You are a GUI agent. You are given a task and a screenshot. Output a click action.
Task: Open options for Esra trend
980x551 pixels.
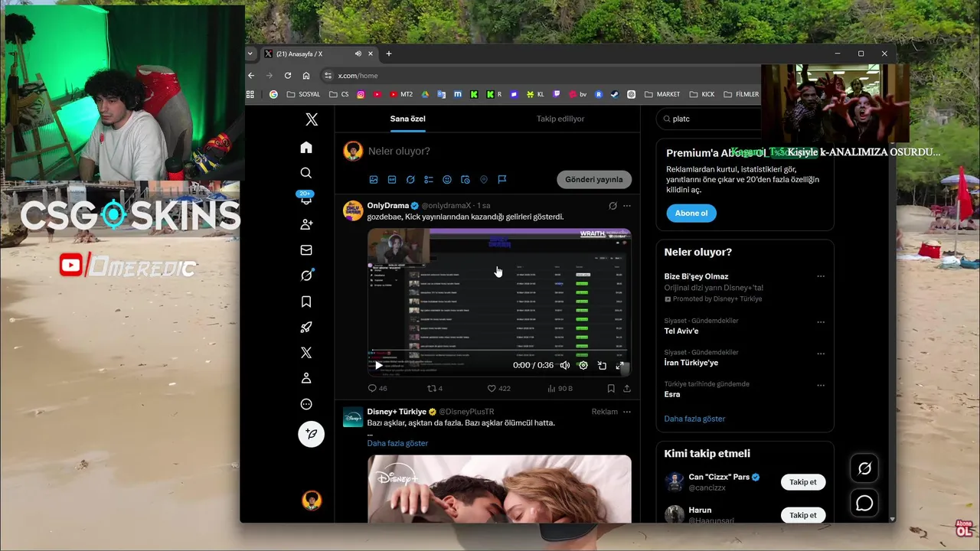(821, 386)
